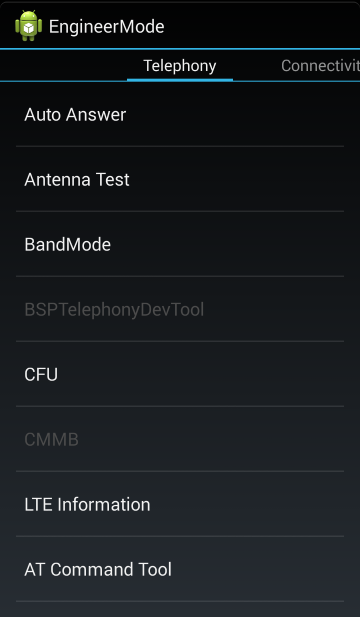The image size is (360, 617).
Task: Open the Auto Answer setting
Action: tap(180, 115)
